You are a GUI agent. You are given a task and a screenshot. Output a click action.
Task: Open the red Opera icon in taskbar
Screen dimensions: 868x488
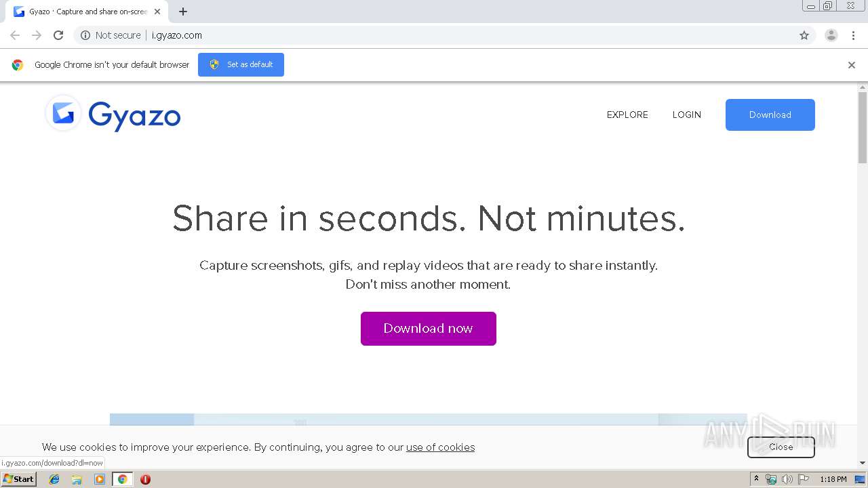point(145,479)
